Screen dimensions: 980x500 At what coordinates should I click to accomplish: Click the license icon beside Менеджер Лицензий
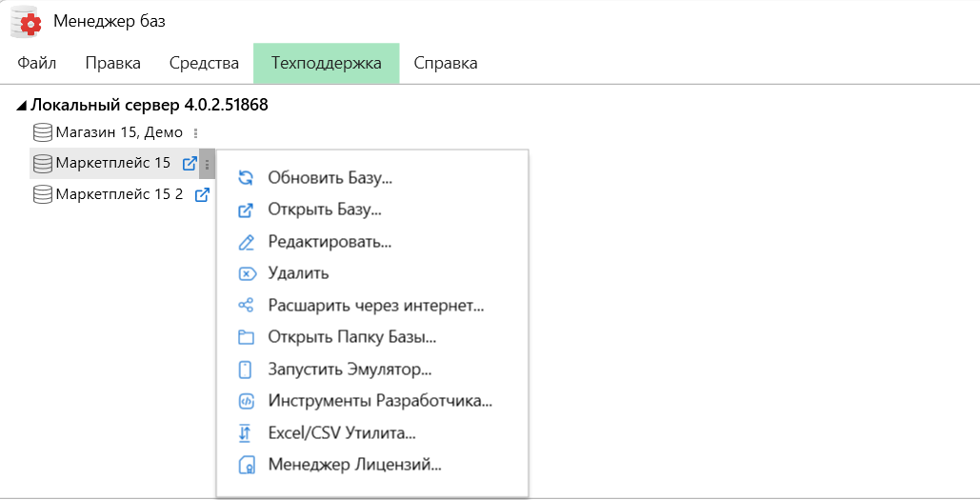[247, 466]
